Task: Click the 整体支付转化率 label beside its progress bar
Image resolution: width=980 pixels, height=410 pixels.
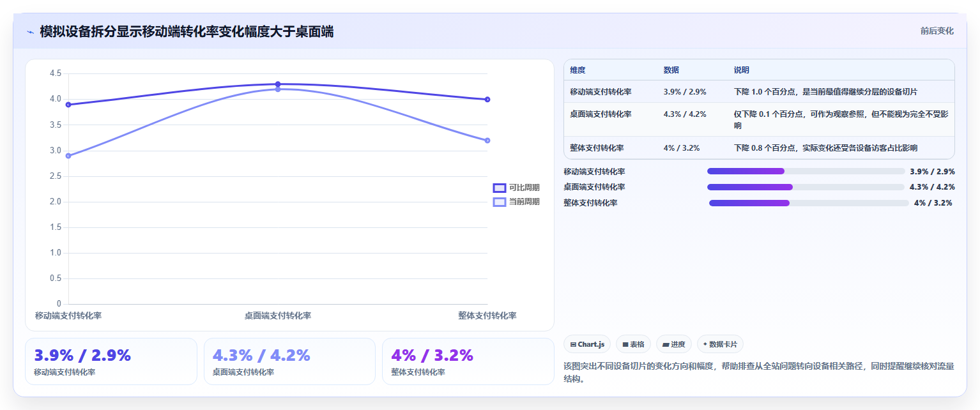Action: (x=591, y=203)
